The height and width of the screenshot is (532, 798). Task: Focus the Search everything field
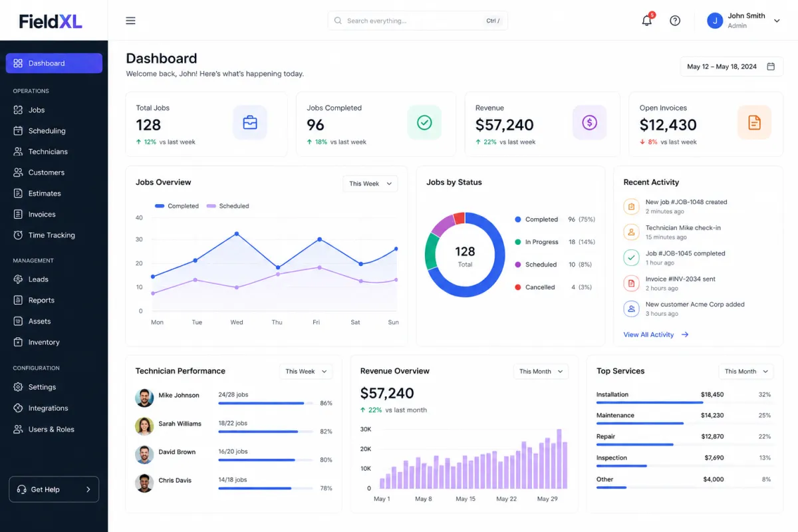pos(418,21)
